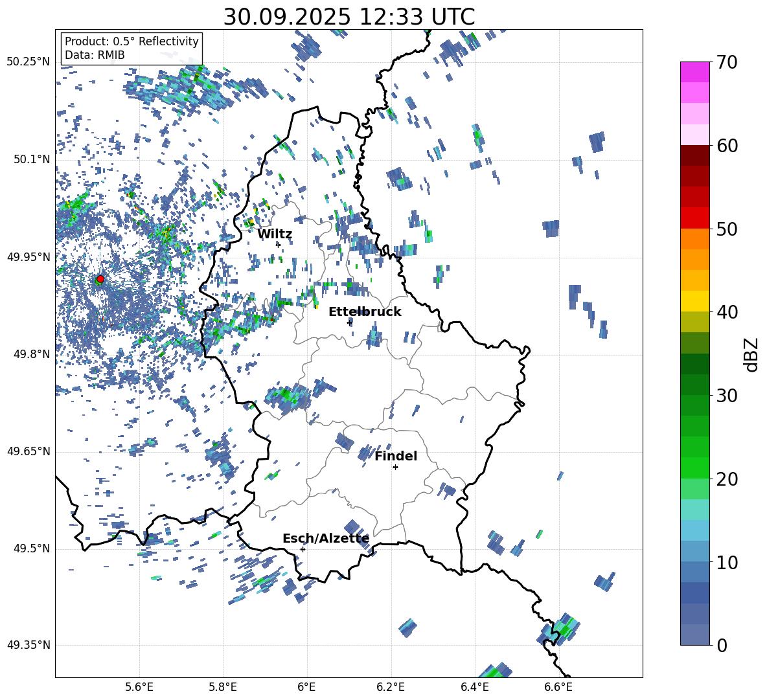Click the 6.2°E longitude label
Viewport: 767px width, 700px height.
click(x=391, y=687)
